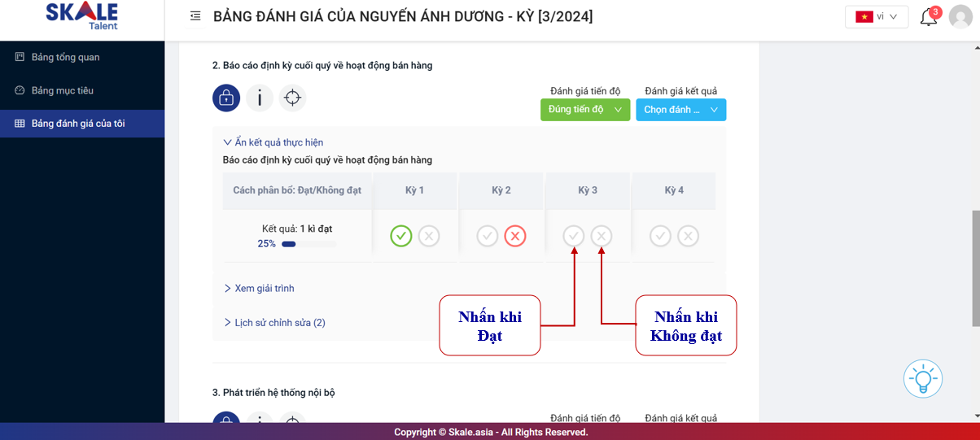Viewport: 980px width, 440px height.
Task: Open the notification bell
Action: point(928,17)
